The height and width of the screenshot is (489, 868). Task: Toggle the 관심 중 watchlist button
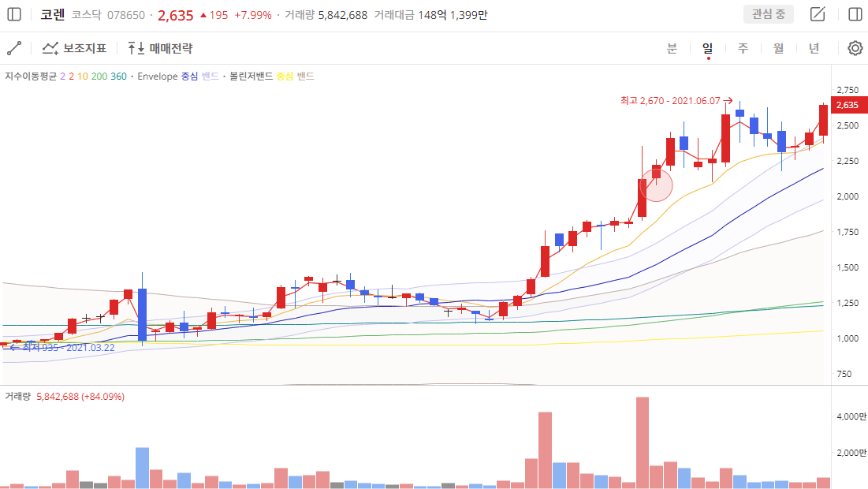pyautogui.click(x=769, y=14)
